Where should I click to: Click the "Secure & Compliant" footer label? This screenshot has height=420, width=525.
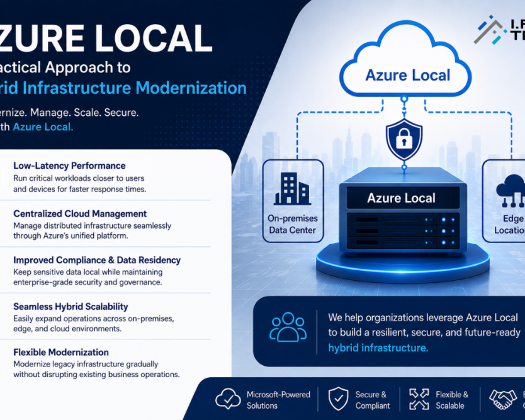[x=372, y=400]
